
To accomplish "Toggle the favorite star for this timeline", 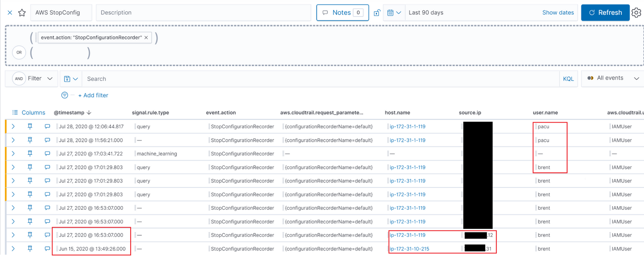I will [x=21, y=13].
